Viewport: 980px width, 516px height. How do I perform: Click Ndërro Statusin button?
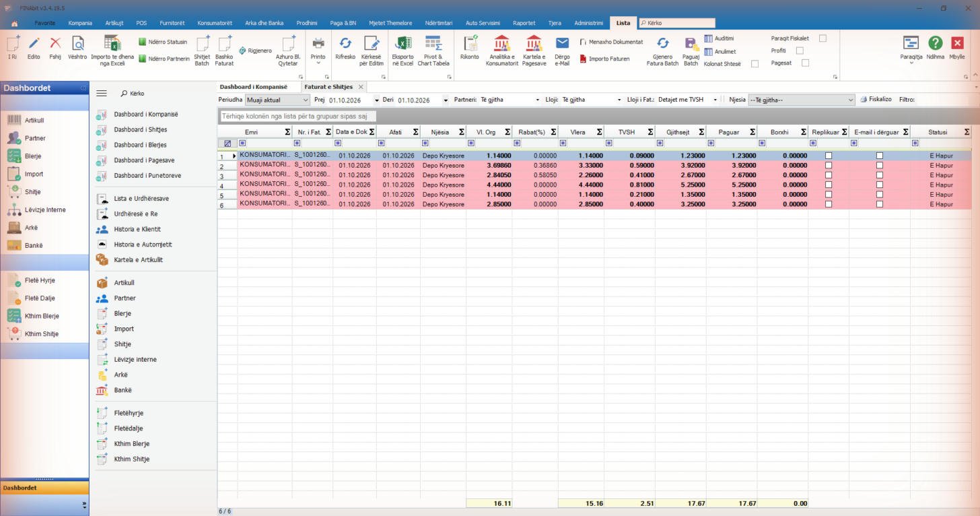click(x=163, y=42)
